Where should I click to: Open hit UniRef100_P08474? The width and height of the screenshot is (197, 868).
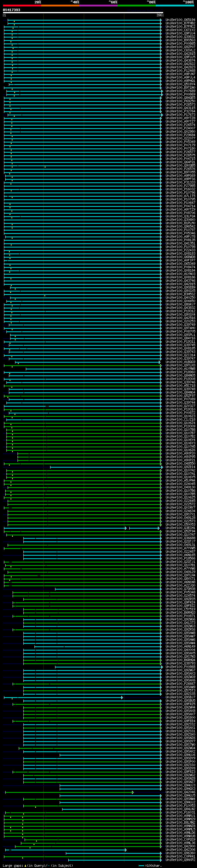180,267
